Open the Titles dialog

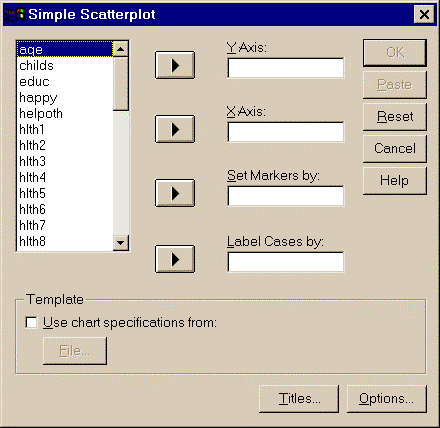tap(299, 399)
